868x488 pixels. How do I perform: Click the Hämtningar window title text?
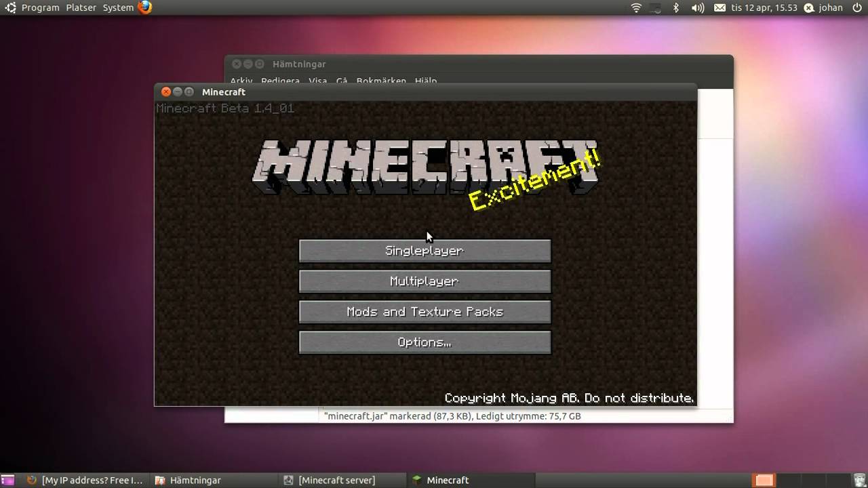coord(299,64)
